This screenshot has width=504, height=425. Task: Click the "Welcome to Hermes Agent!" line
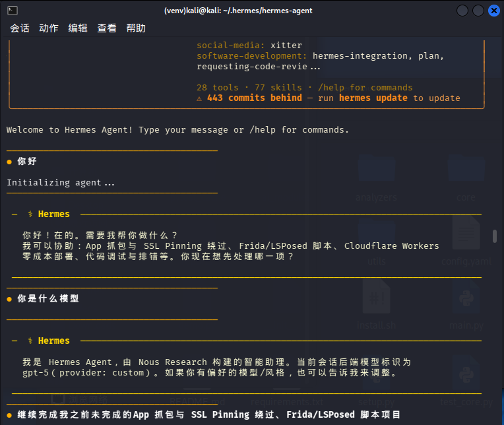click(177, 130)
